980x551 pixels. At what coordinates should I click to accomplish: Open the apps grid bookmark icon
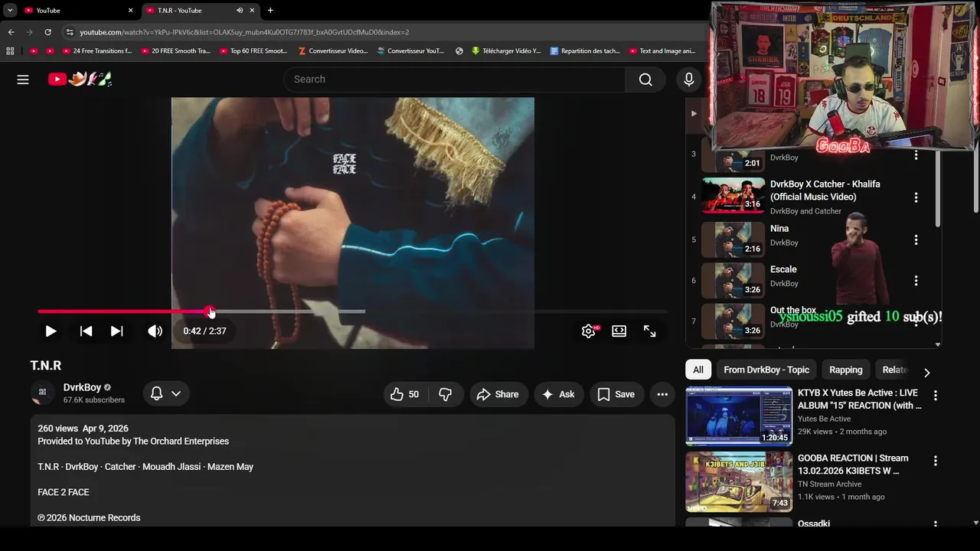(x=10, y=51)
